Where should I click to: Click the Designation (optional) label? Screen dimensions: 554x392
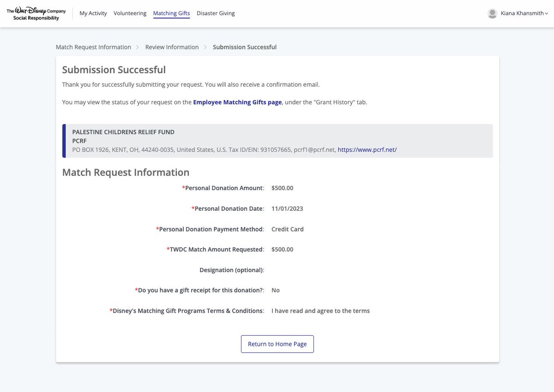(x=232, y=270)
